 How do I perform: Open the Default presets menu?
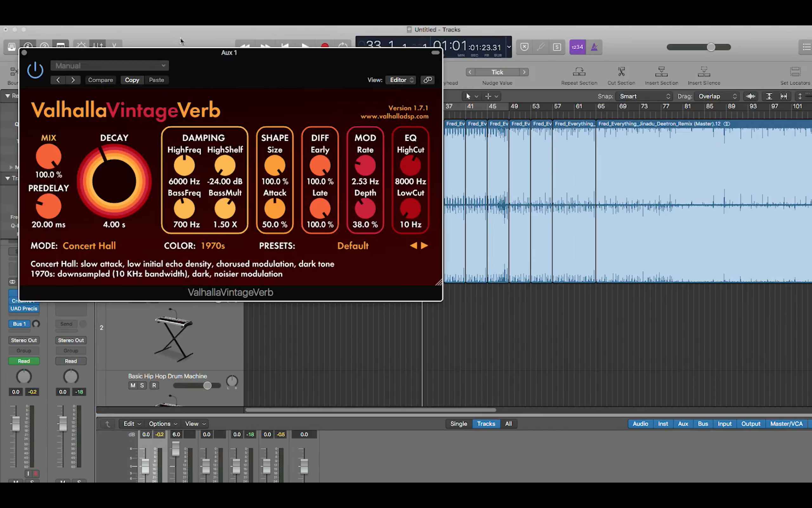click(353, 246)
